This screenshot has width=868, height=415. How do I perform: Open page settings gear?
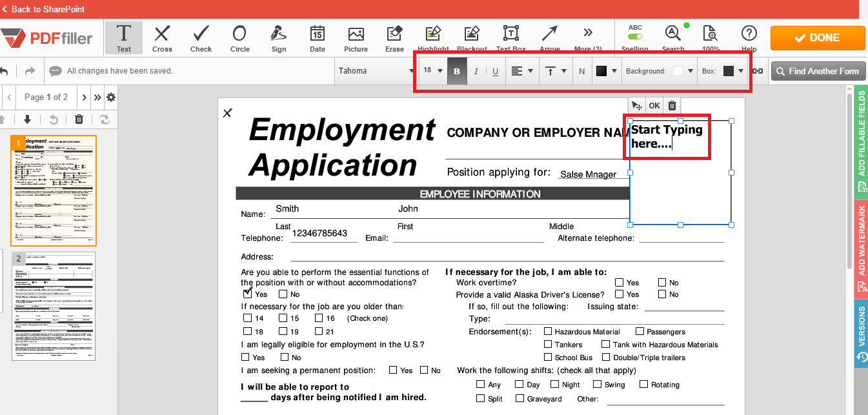click(x=111, y=97)
